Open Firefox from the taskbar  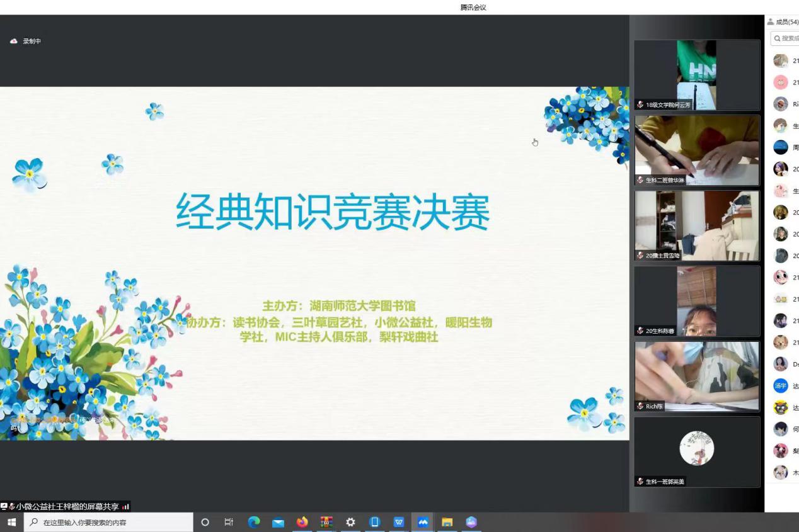302,522
